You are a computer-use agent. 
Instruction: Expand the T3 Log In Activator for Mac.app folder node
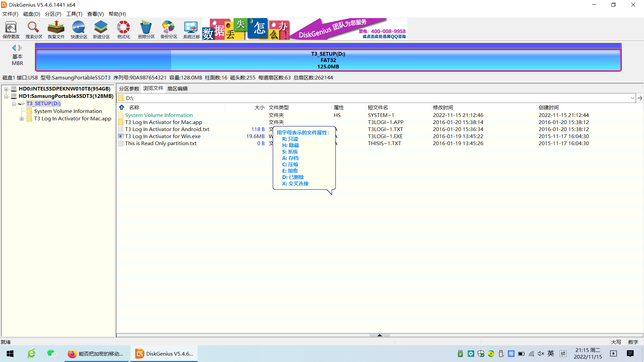click(21, 119)
